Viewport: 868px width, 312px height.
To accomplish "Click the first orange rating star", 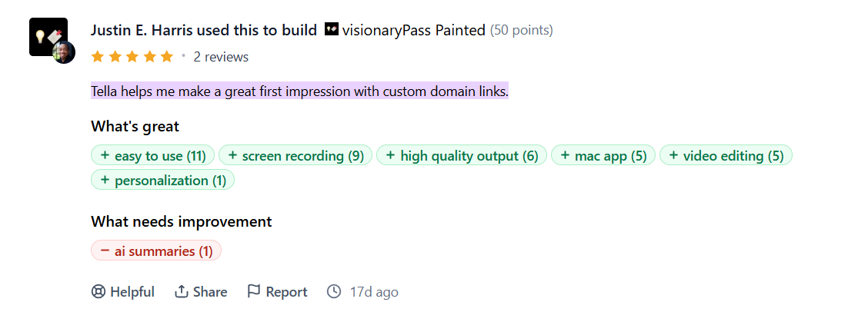I will point(98,57).
